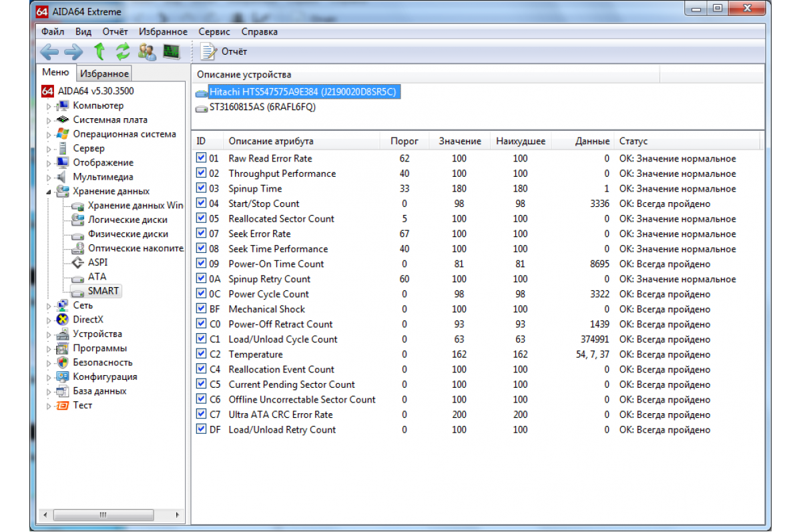Screen dimensions: 801x532
Task: Uncheck the Ultra ATA CRC Error Rate attribute
Action: pyautogui.click(x=201, y=414)
